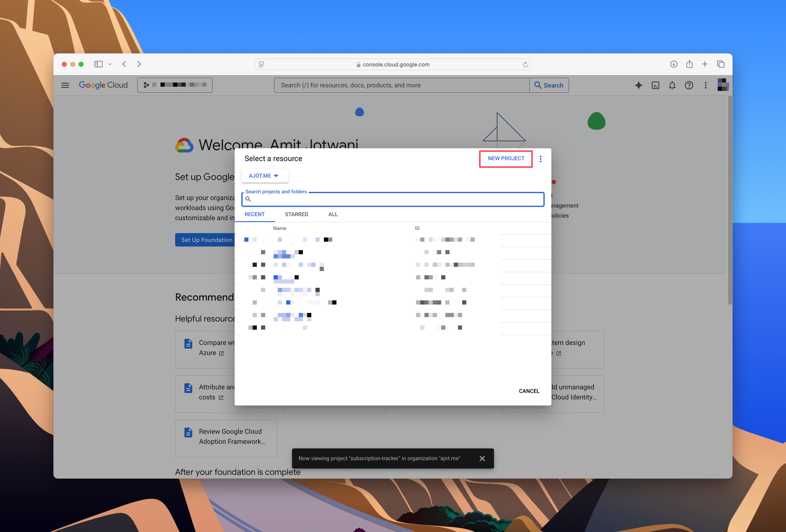Click the ID column header
The height and width of the screenshot is (532, 786).
tap(417, 228)
